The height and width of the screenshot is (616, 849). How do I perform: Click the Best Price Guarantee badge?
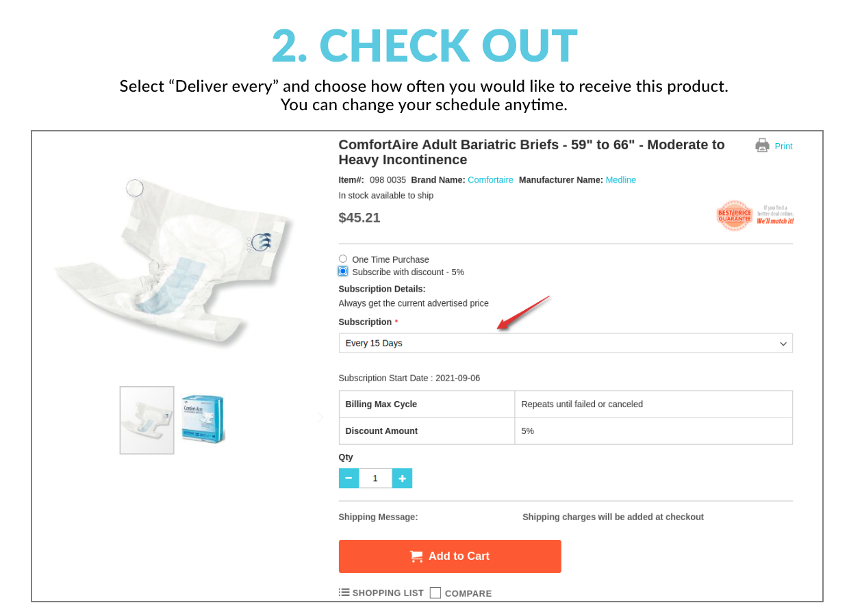click(x=734, y=216)
